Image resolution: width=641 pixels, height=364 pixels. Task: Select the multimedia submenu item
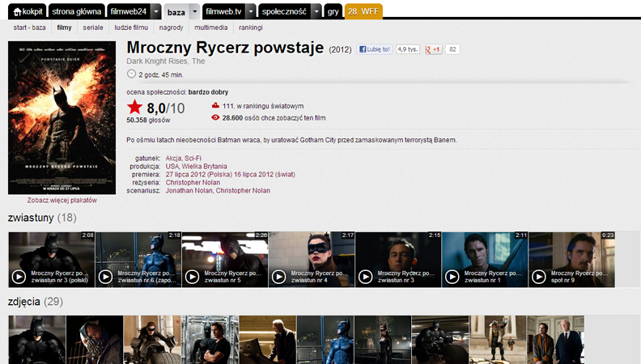(x=211, y=28)
